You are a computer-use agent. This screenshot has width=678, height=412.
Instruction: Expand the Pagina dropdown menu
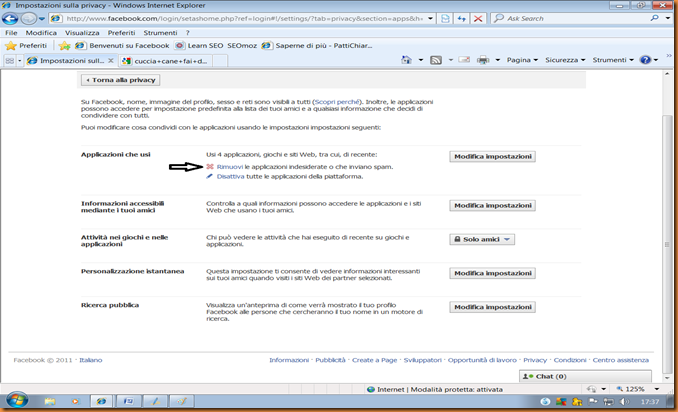(522, 60)
